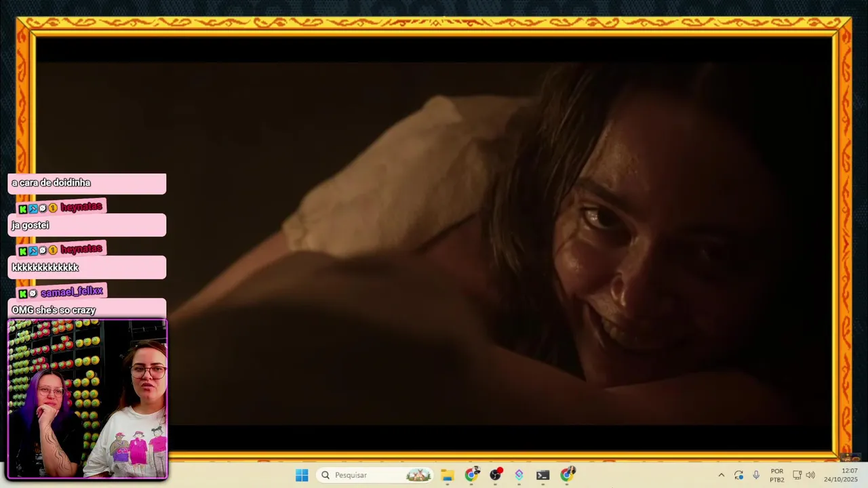Click username samael_fellxx in chat
The height and width of the screenshot is (488, 868).
72,292
